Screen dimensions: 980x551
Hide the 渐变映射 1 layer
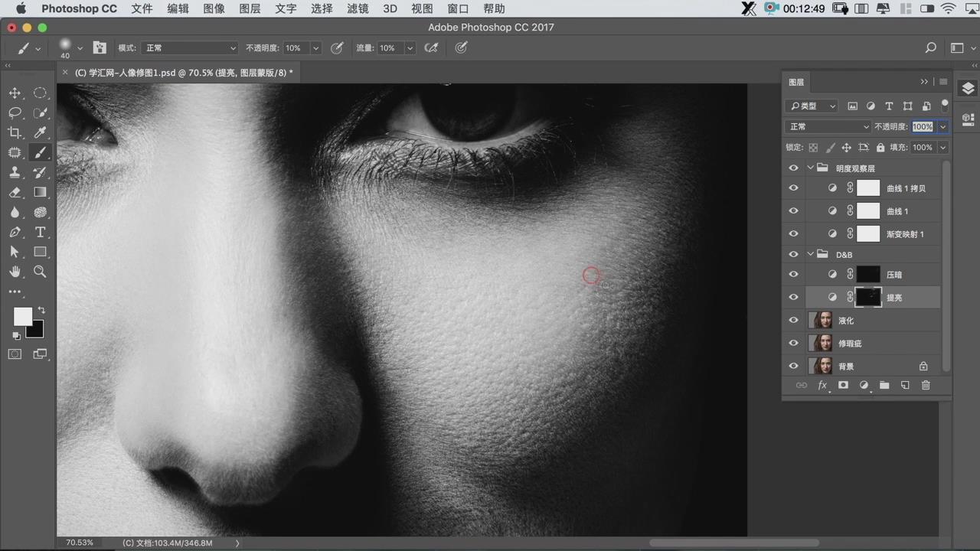793,234
